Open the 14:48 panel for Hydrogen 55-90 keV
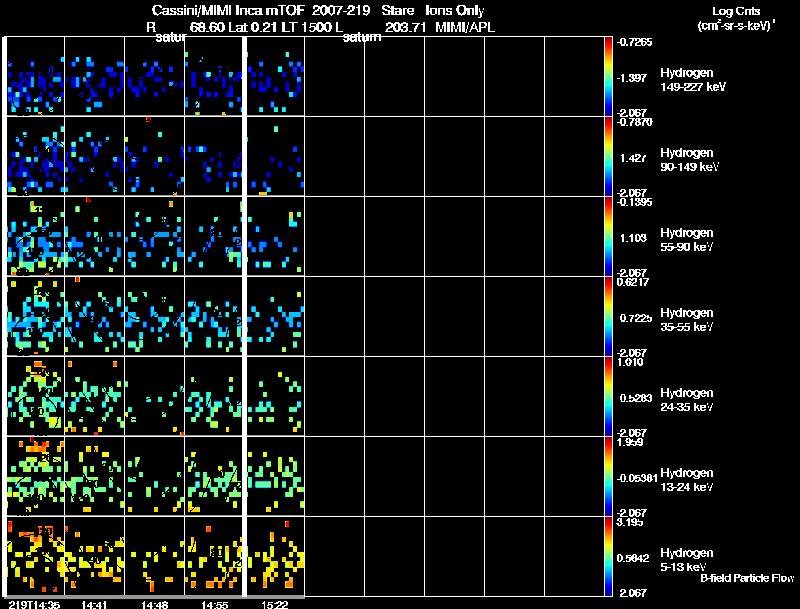This screenshot has height=609, width=800. tap(155, 236)
